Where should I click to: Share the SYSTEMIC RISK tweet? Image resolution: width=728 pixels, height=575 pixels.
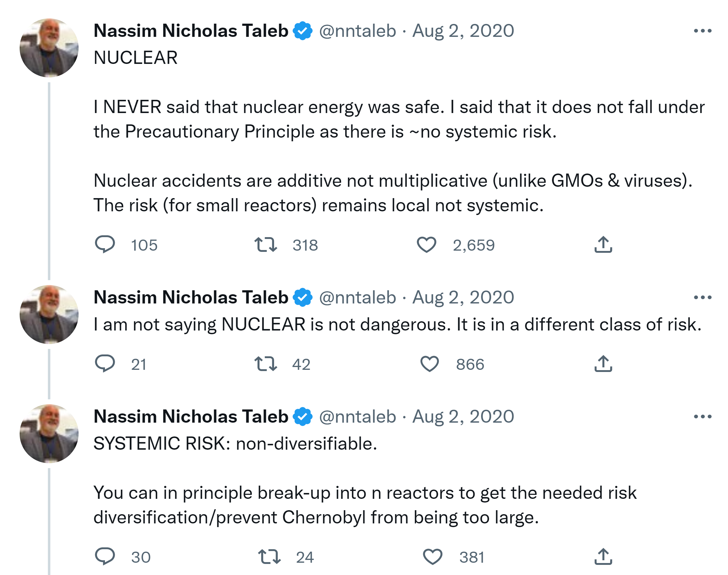(x=603, y=556)
